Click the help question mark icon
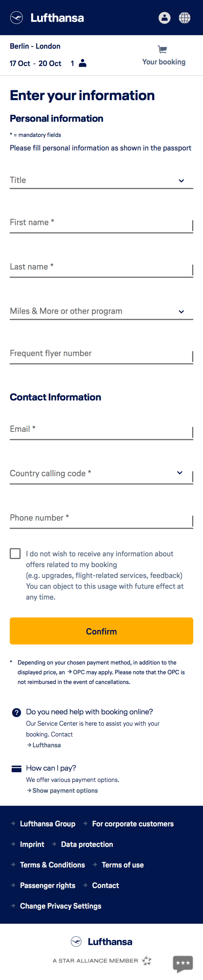 [16, 712]
